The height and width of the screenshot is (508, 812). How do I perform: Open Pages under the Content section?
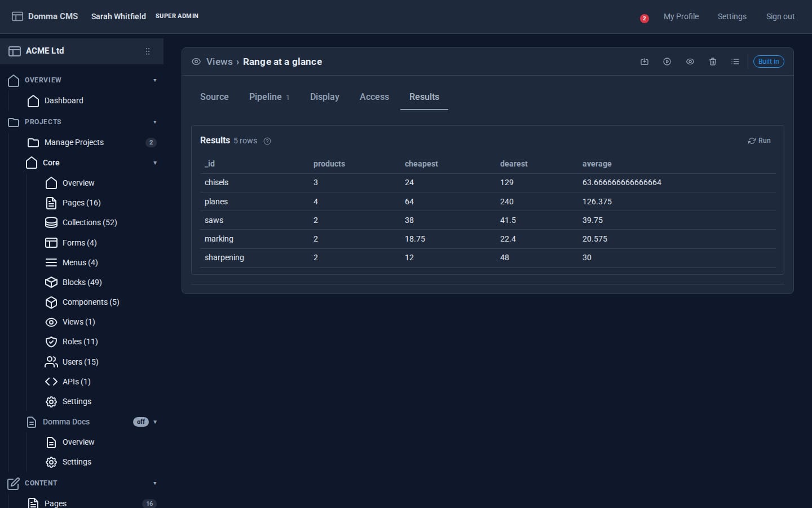tap(55, 503)
